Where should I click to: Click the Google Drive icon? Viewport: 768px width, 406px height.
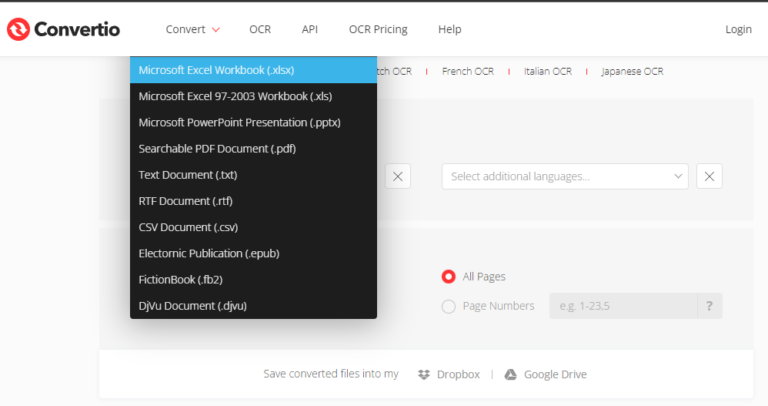(x=510, y=374)
